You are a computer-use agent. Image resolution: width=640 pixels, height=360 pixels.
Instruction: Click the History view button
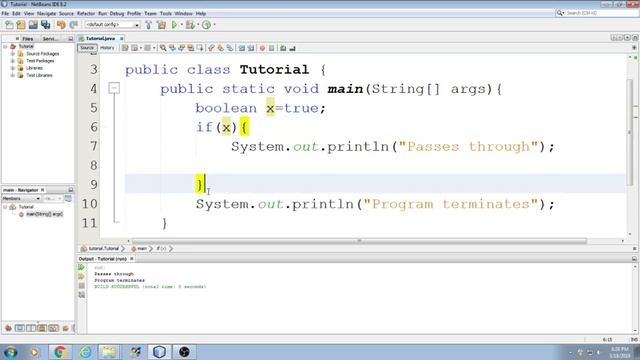107,48
